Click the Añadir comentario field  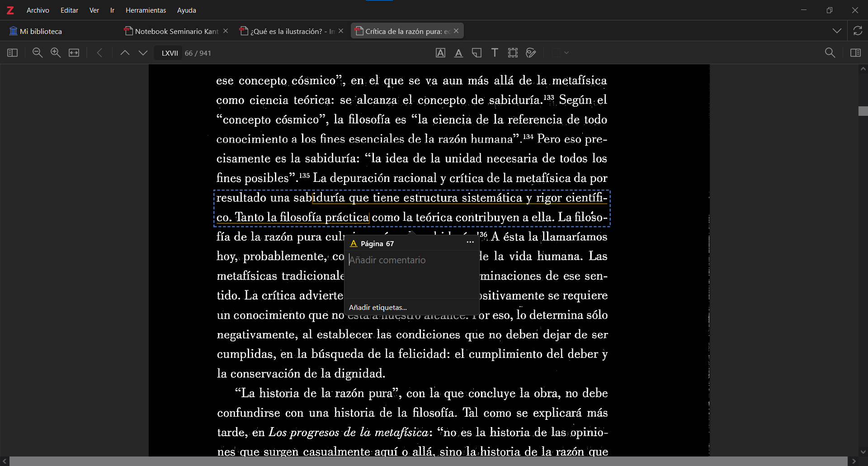coord(411,274)
